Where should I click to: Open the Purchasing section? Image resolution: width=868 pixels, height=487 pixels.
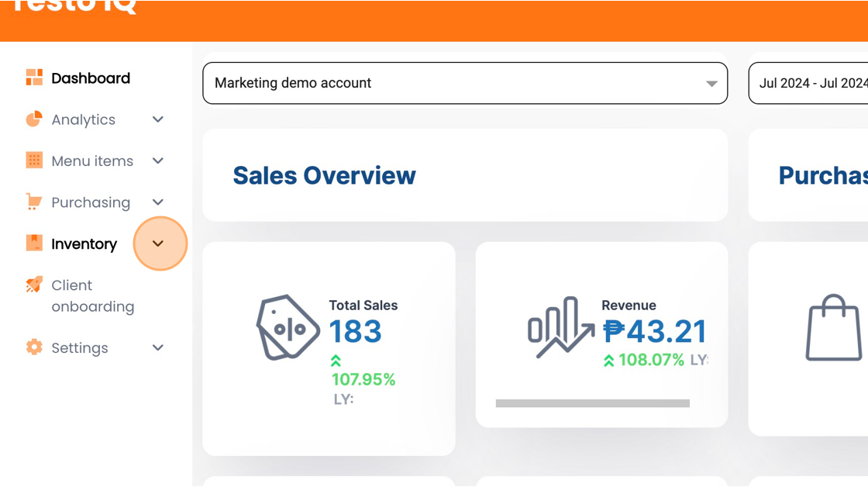click(x=91, y=202)
